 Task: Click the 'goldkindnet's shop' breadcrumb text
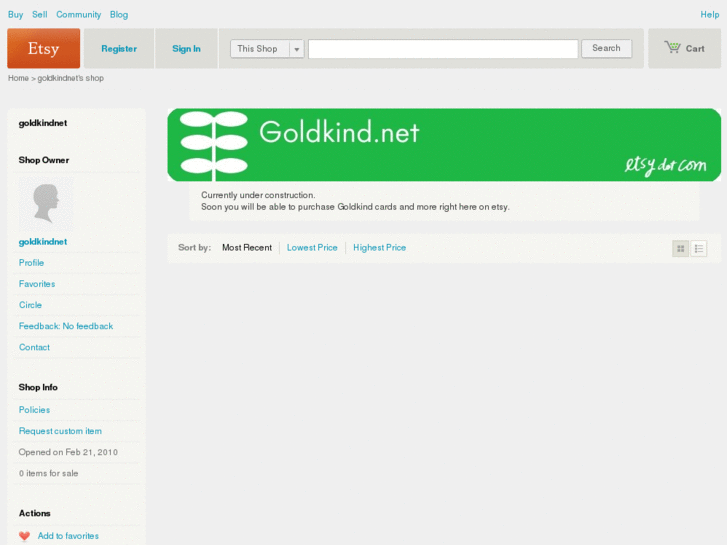coord(70,78)
